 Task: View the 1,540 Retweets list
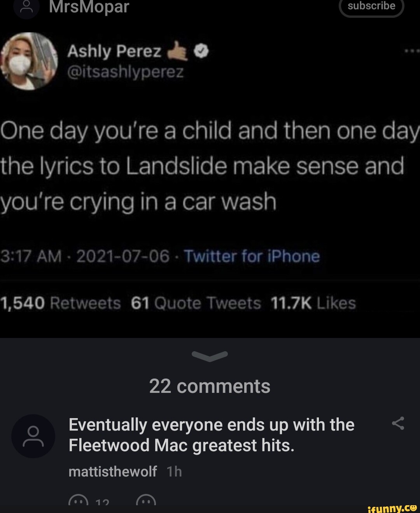coord(61,303)
